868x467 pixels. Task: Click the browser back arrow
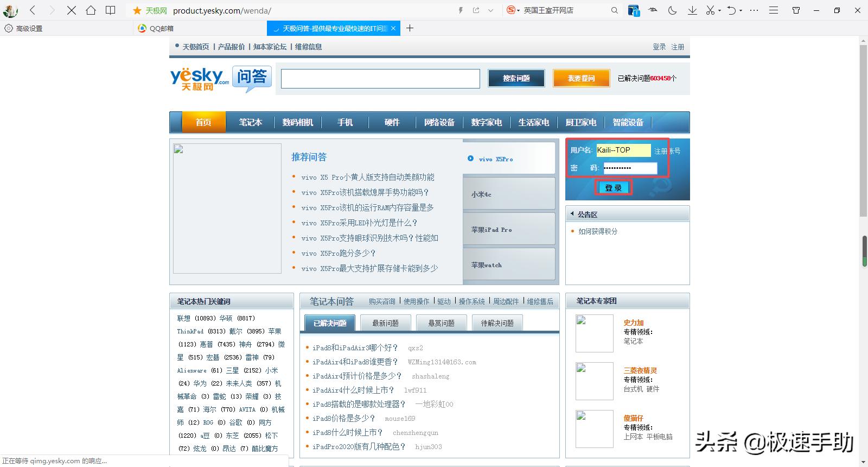coord(33,10)
